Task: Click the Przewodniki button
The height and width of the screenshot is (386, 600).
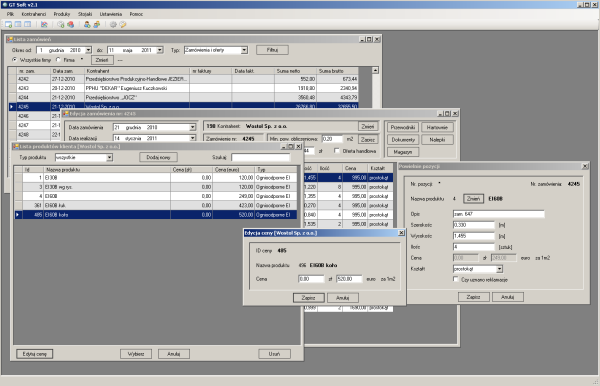Action: click(403, 127)
